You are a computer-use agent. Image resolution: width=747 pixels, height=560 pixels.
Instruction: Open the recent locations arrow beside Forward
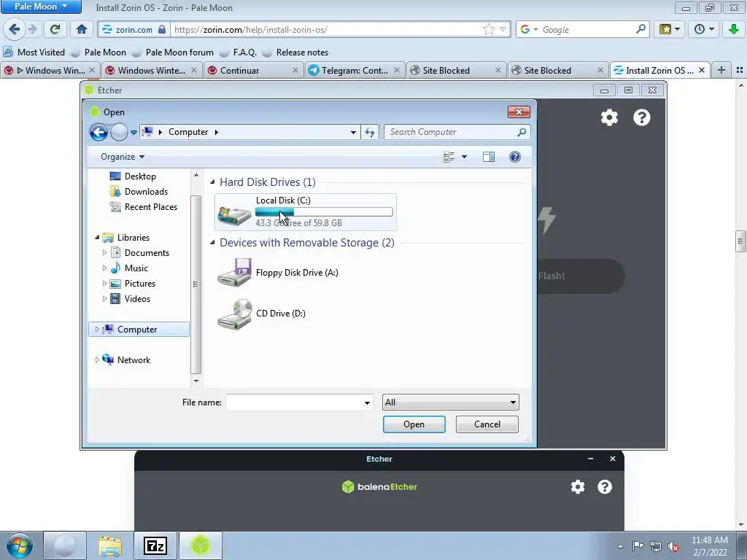tap(134, 133)
